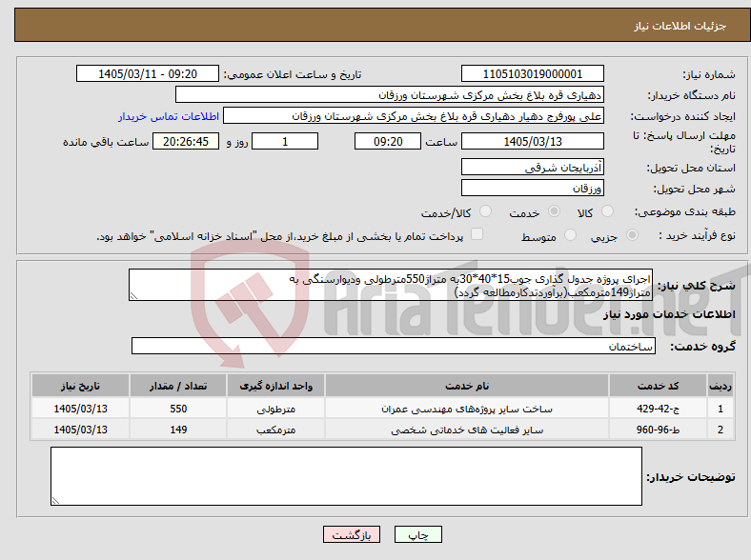Select the جزیی purchase type radio

632,235
